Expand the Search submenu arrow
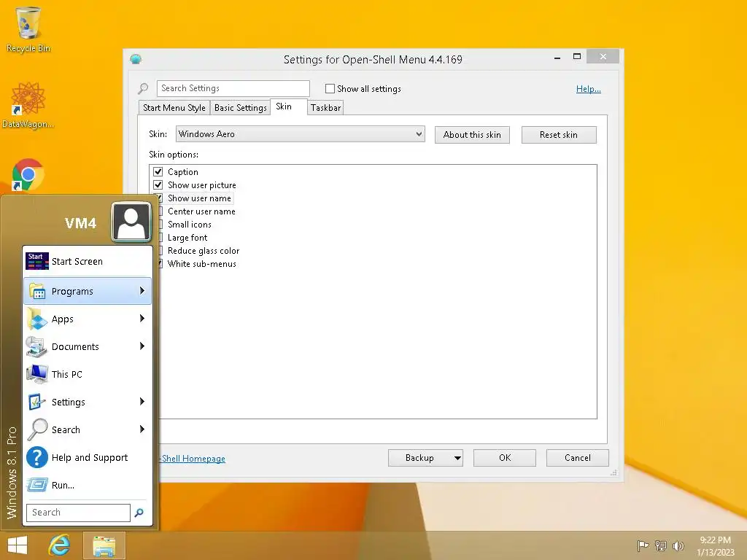Image resolution: width=747 pixels, height=560 pixels. pyautogui.click(x=142, y=429)
